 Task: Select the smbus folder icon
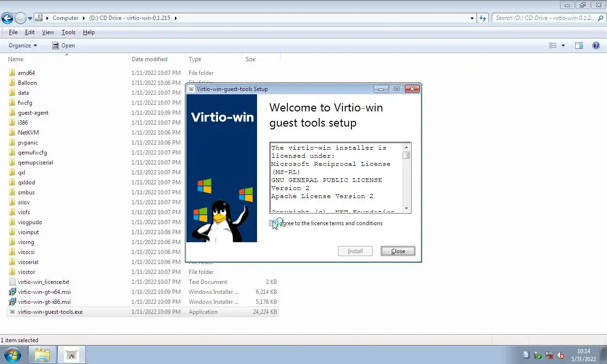[12, 192]
